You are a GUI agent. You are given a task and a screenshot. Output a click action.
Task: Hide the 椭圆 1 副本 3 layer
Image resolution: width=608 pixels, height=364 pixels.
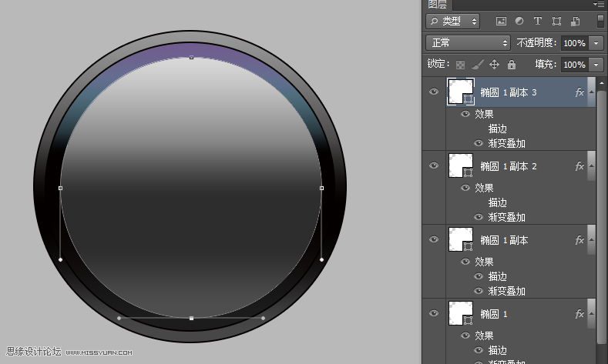pyautogui.click(x=434, y=92)
